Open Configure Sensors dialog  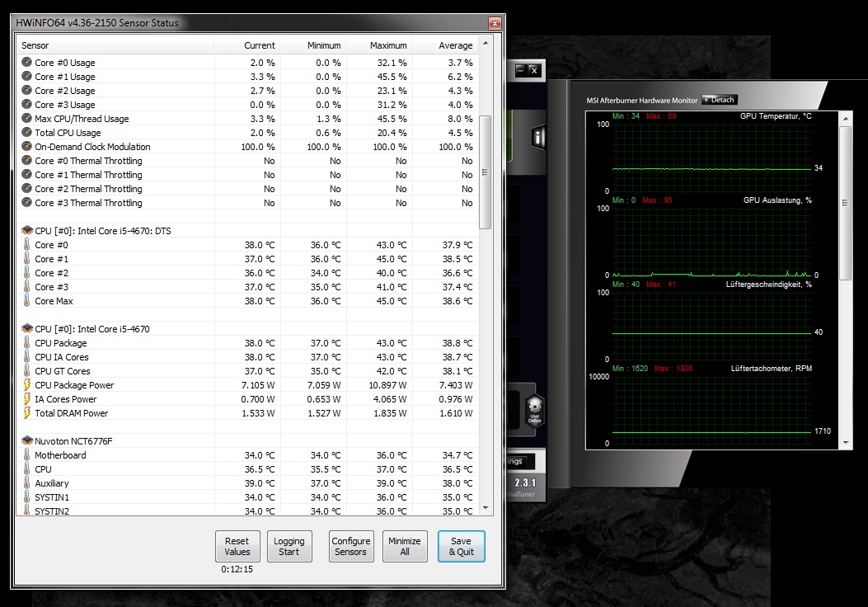351,546
